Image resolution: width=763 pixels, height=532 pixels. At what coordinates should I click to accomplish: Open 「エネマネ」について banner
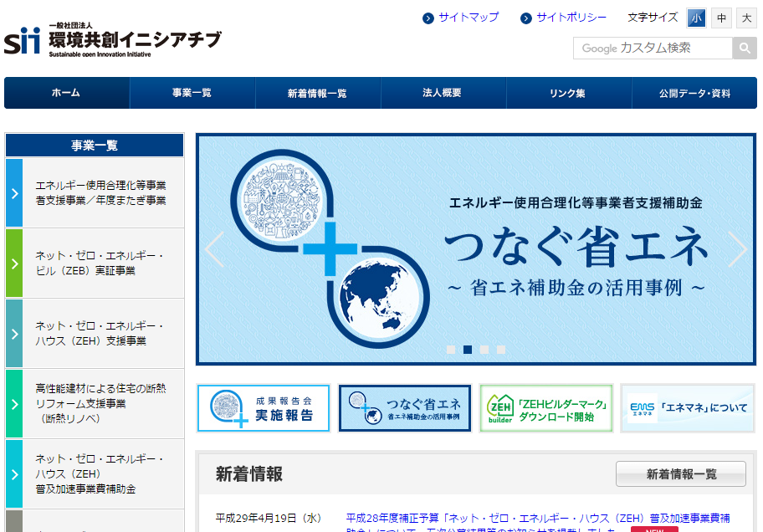(688, 408)
